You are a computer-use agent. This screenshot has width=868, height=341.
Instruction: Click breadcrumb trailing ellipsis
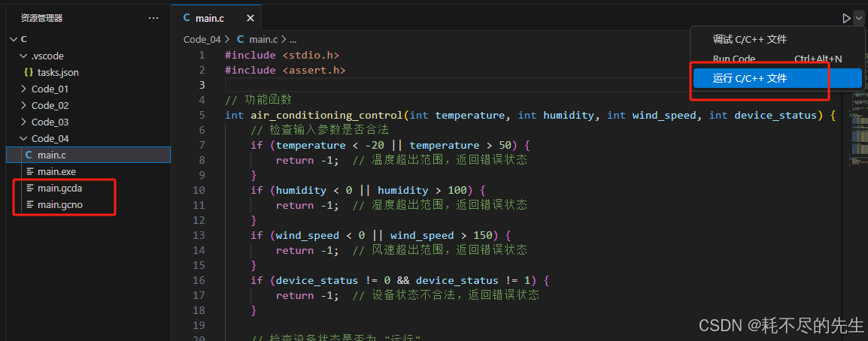293,40
